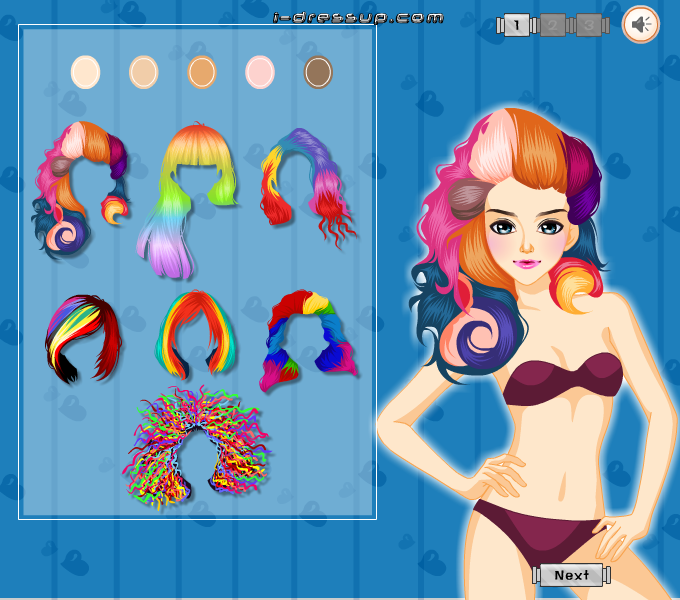Go to step 3 tab
The height and width of the screenshot is (600, 680).
[588, 25]
